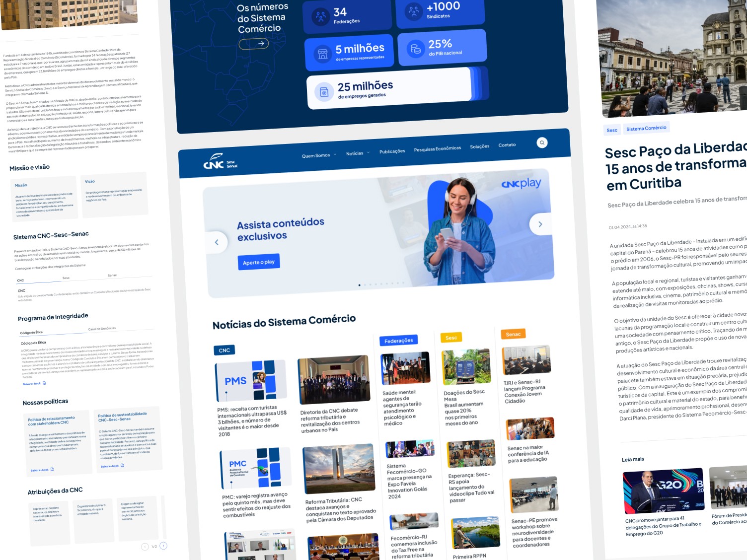
Task: Switch to the Senac tab under Sistema CNC-Sesc-Senac
Action: click(112, 275)
